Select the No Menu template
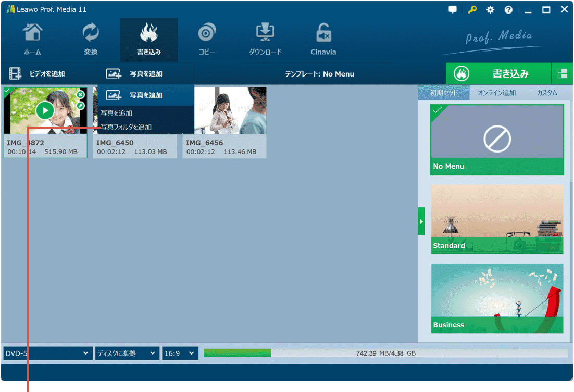Viewport: 574px width, 392px height. (x=497, y=140)
